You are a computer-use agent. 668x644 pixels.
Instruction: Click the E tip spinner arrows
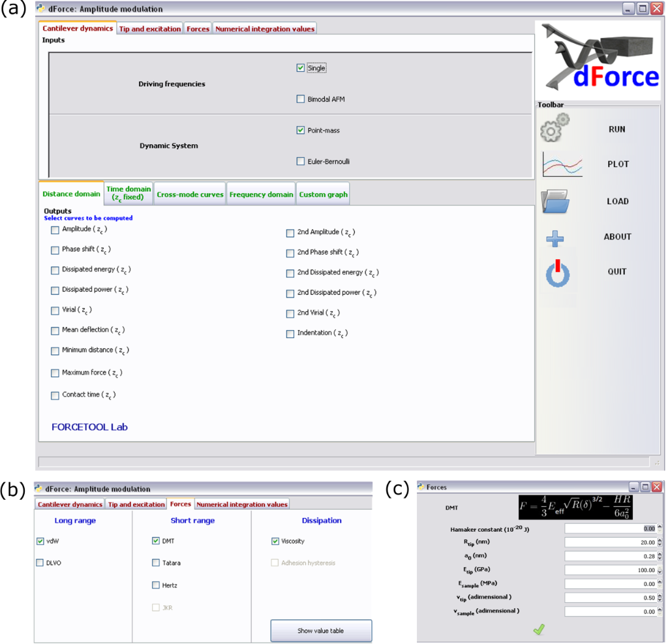[x=659, y=570]
